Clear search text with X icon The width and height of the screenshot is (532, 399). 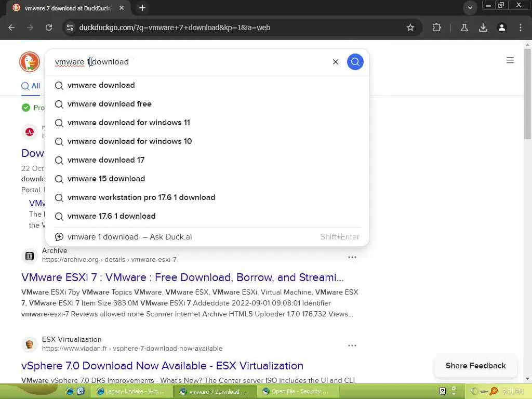tap(336, 62)
